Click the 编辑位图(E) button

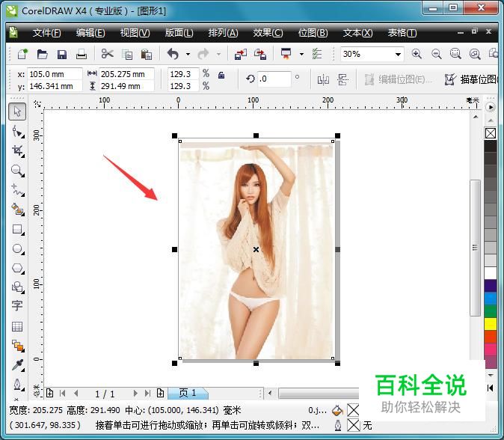point(399,79)
